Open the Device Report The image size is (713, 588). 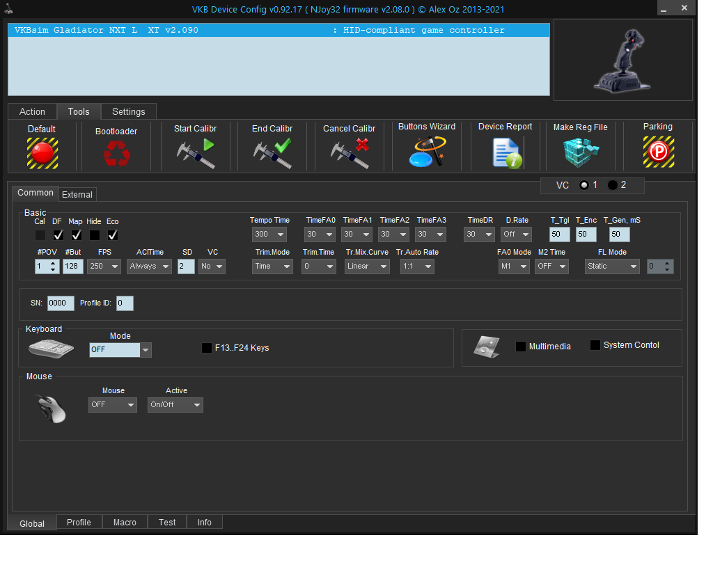tap(506, 152)
